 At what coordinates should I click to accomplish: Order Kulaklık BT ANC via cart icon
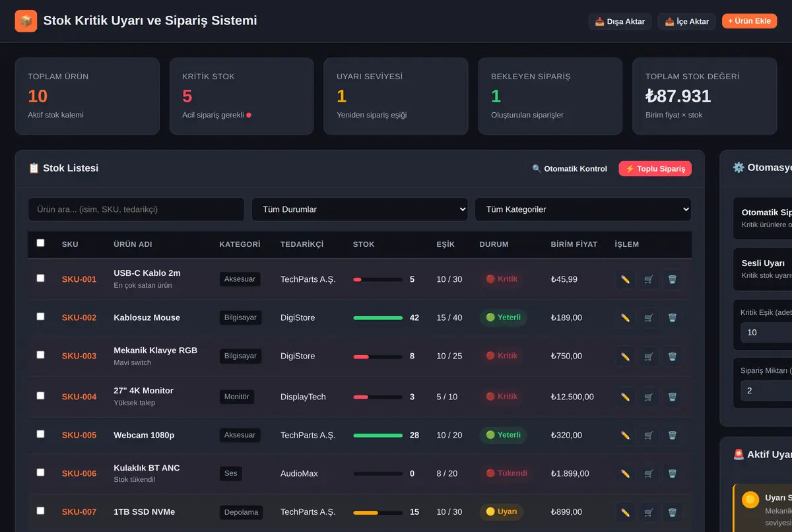click(x=649, y=473)
